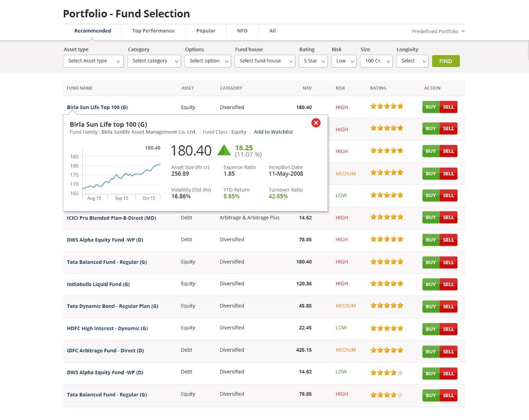This screenshot has height=420, width=529.
Task: Sell Tata Balanced Fund with NAV 180.40
Action: (x=449, y=262)
